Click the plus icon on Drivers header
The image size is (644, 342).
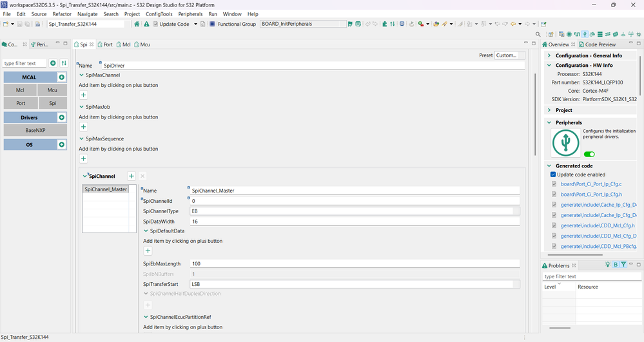62,117
